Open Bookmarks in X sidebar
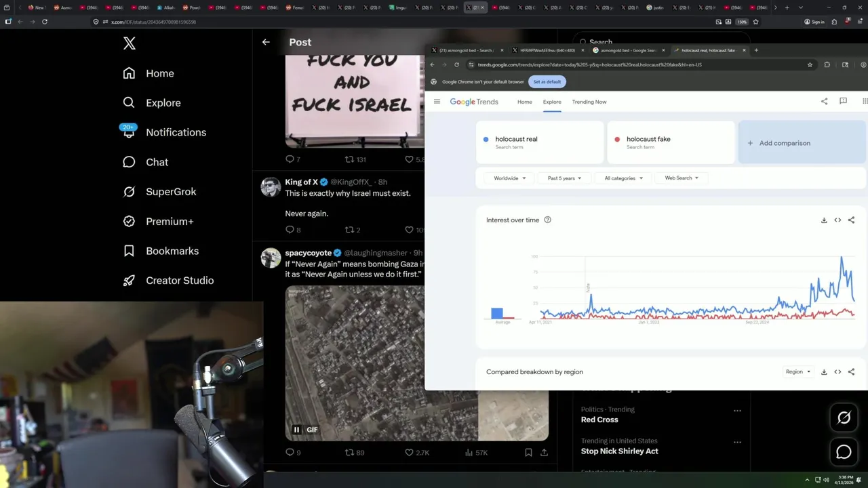The image size is (868, 488). [x=161, y=251]
